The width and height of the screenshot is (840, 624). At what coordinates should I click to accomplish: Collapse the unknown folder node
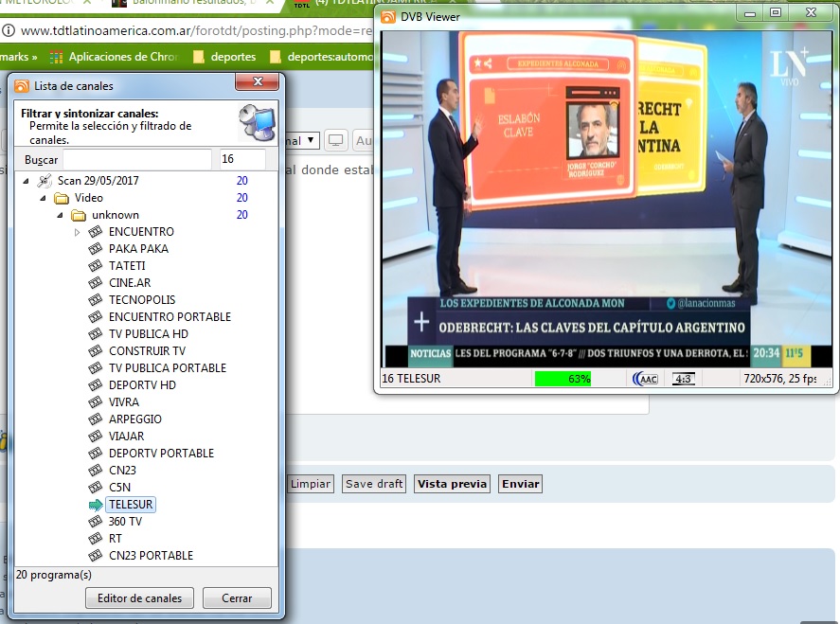(61, 215)
